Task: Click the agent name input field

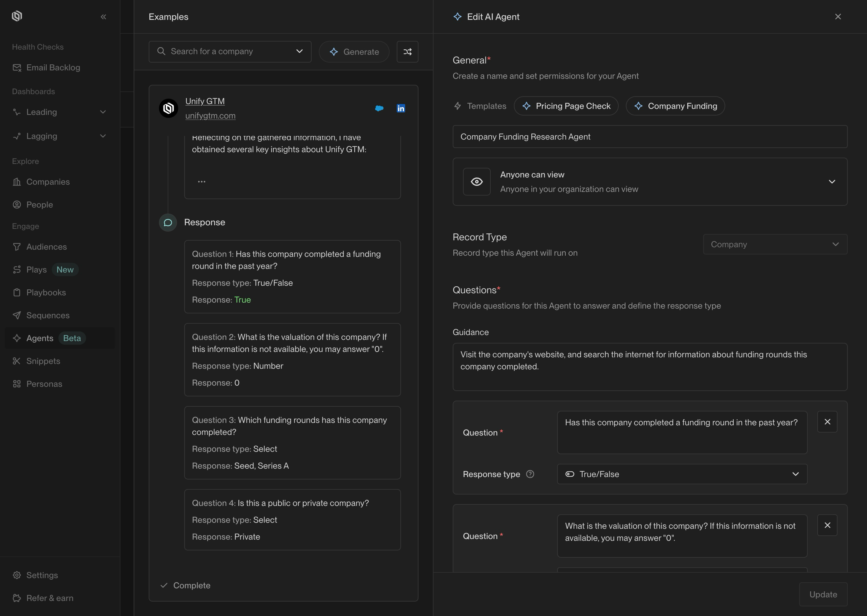Action: [x=649, y=137]
